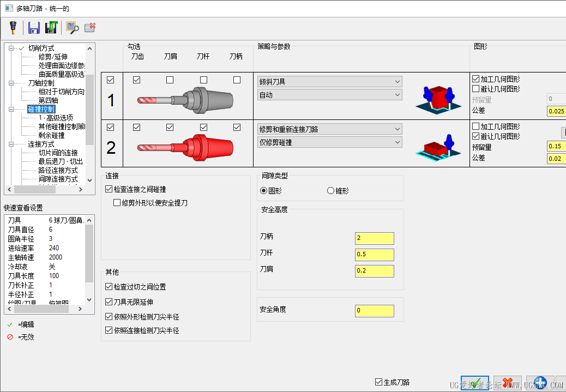Select 切片间的连接 tree item
The height and width of the screenshot is (392, 566).
[58, 153]
